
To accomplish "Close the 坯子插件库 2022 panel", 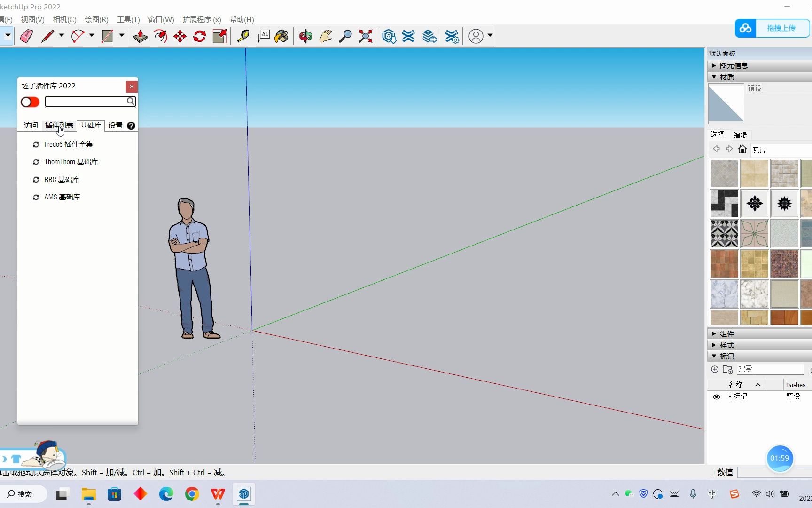I will pos(132,87).
